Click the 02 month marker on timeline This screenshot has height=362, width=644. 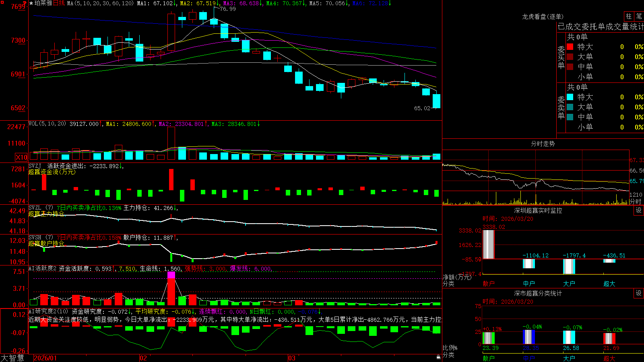click(143, 358)
